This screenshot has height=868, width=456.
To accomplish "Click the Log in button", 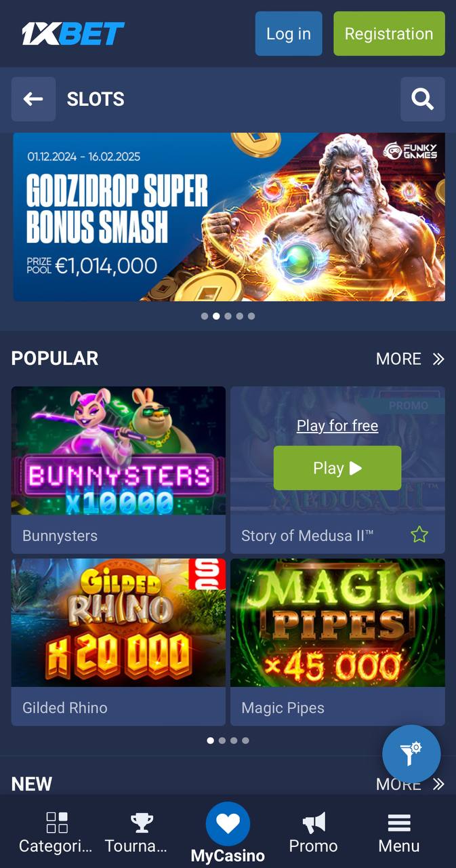I will (x=289, y=33).
